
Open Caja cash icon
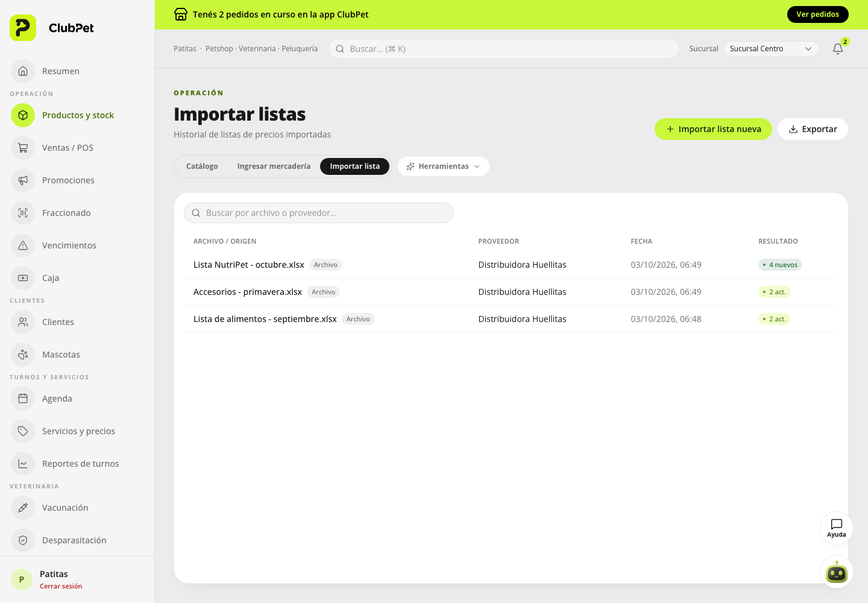[x=23, y=278]
